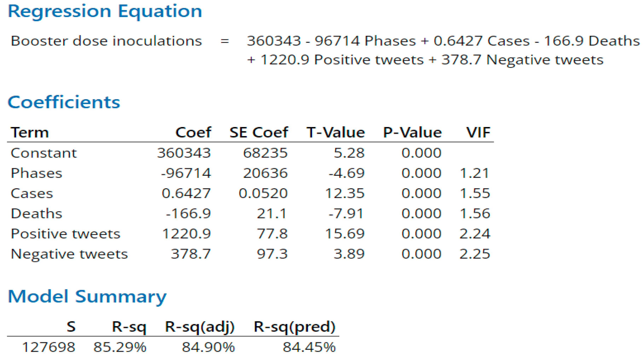The width and height of the screenshot is (644, 360).
Task: Select the Cases coefficient 0.6427 in table
Action: click(186, 193)
